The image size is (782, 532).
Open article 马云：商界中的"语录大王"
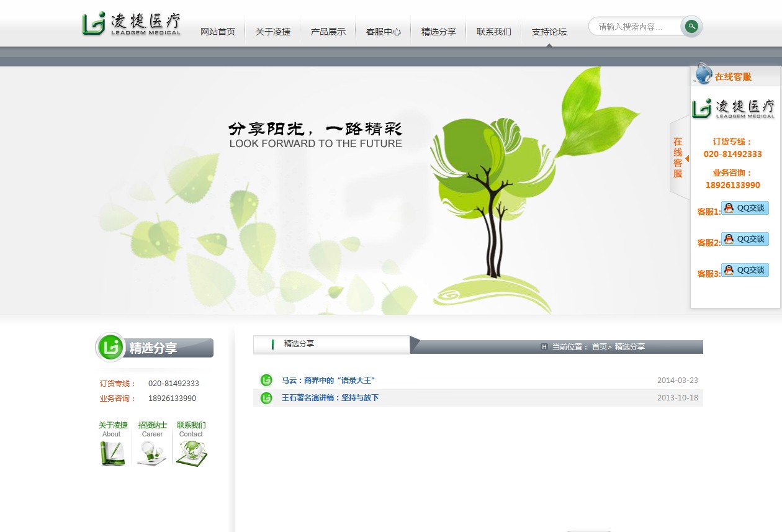click(x=328, y=381)
